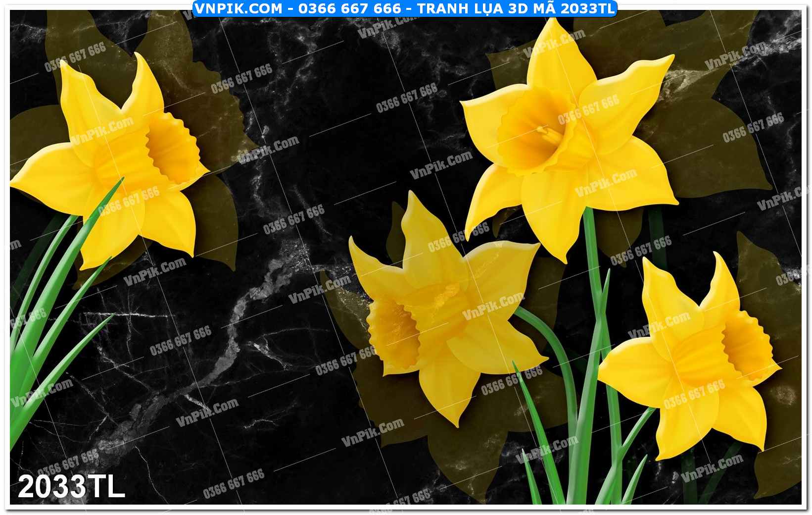The width and height of the screenshot is (812, 515).
Task: Click the VNPIK.COM text in the blue banner
Action: point(239,8)
